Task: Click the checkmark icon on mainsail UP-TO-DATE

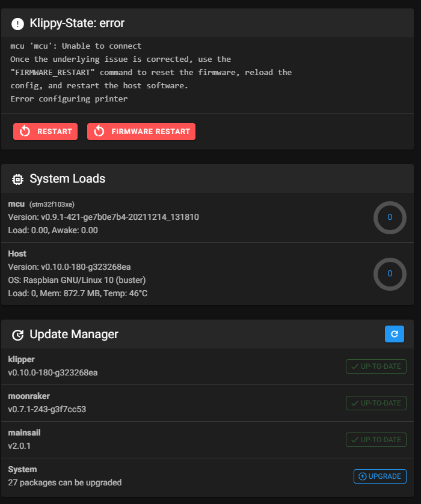Action: (x=356, y=439)
